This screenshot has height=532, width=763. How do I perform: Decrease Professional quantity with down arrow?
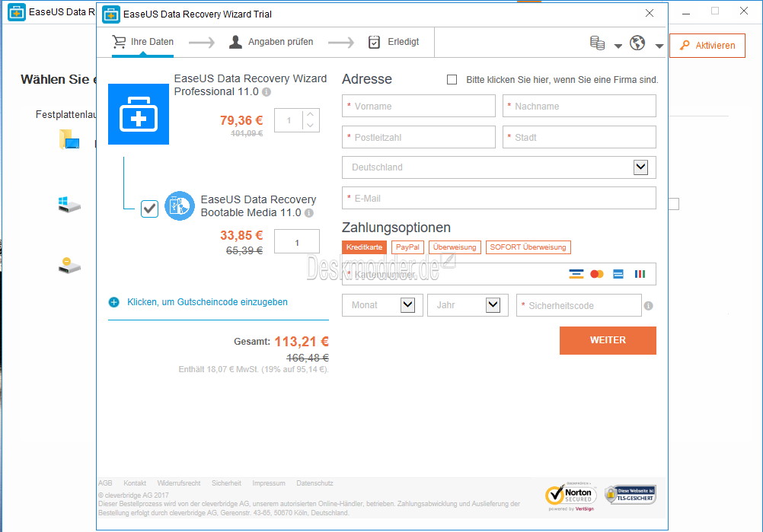311,126
